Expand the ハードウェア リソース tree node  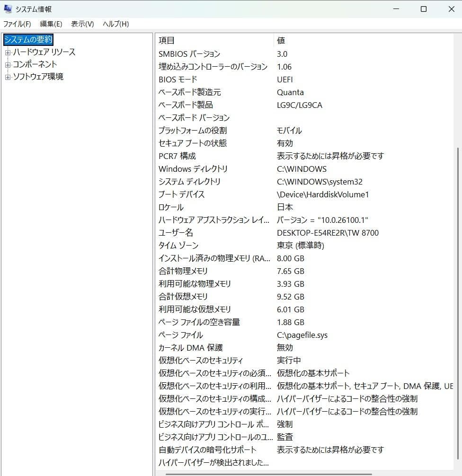click(x=8, y=52)
